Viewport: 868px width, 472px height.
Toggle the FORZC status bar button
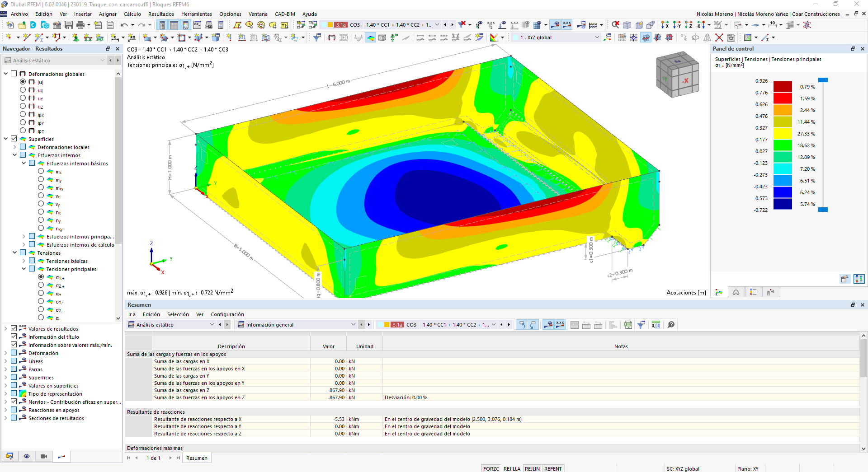pos(491,468)
